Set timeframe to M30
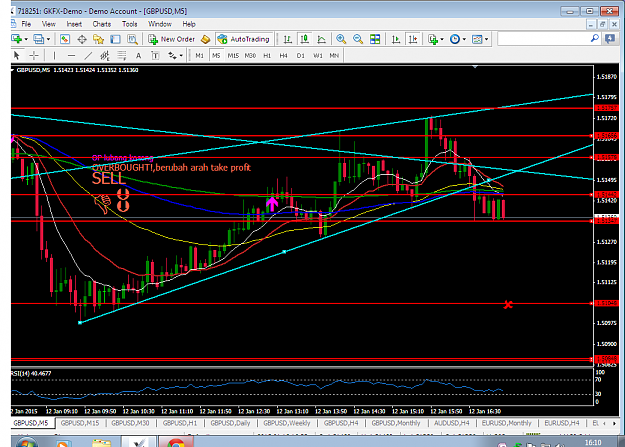This screenshot has width=625, height=447. (x=250, y=55)
